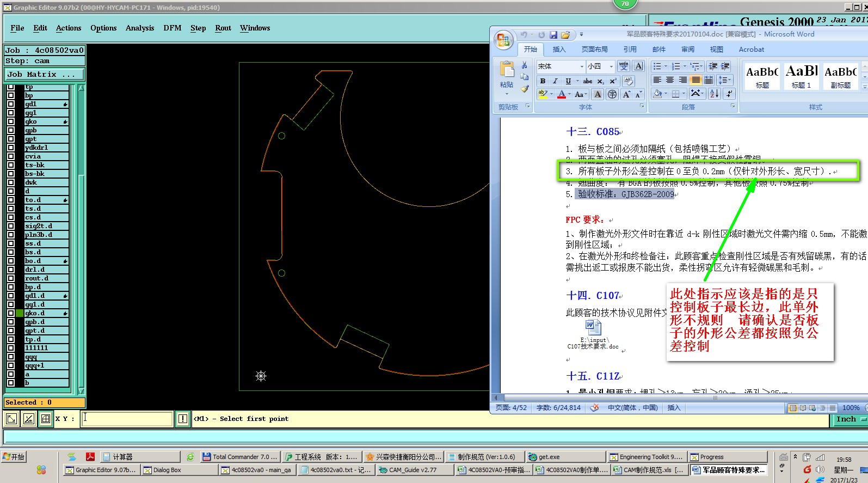Open the Rout menu in Graphic Editor

223,28
